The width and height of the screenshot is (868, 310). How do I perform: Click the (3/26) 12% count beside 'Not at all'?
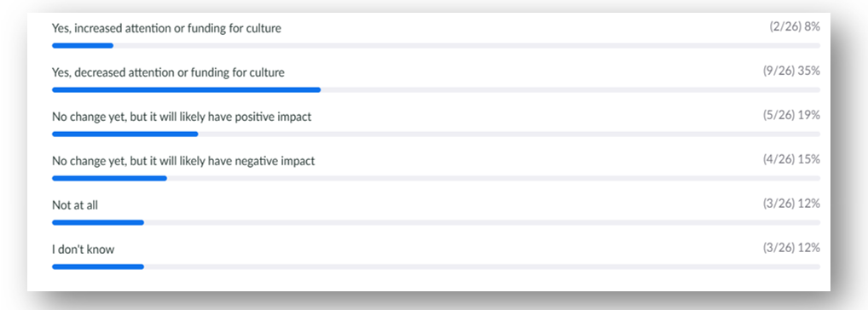791,204
